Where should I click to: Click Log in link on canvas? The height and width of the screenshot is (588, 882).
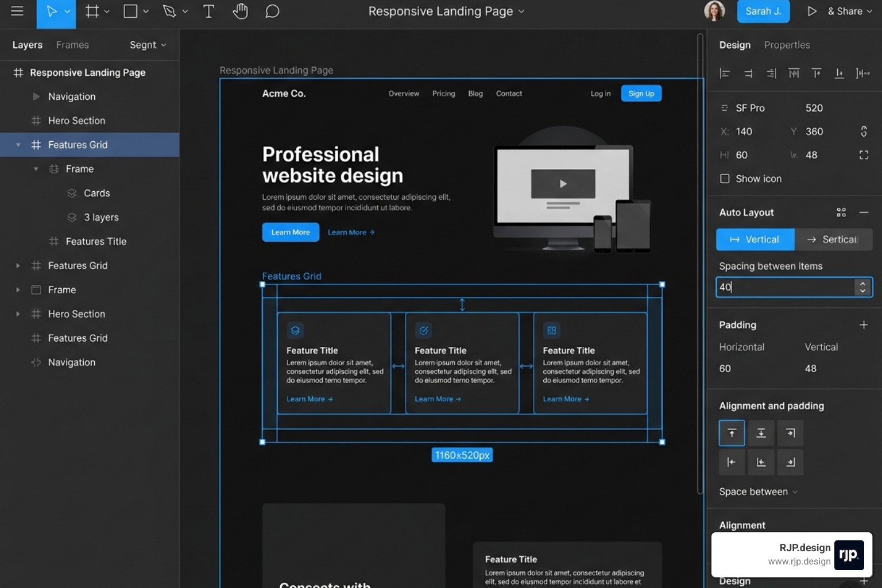tap(601, 94)
